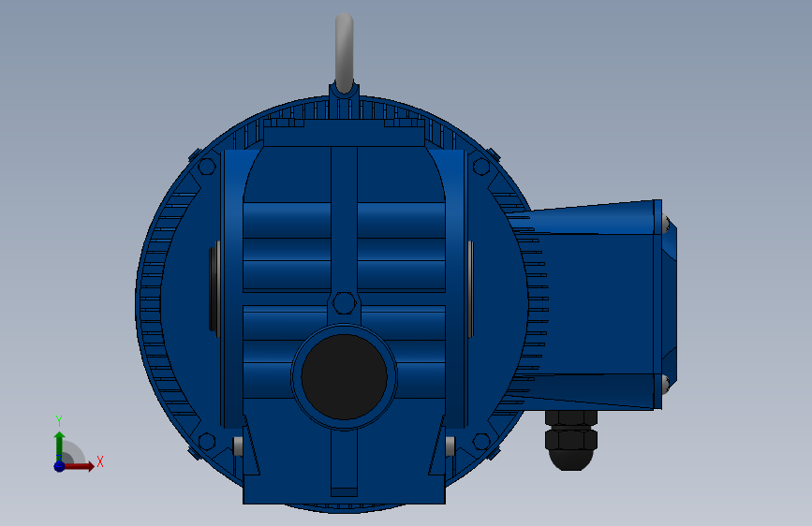Viewport: 812px width, 526px height.
Task: Select the black seal on gearbox left side
Action: pyautogui.click(x=212, y=289)
